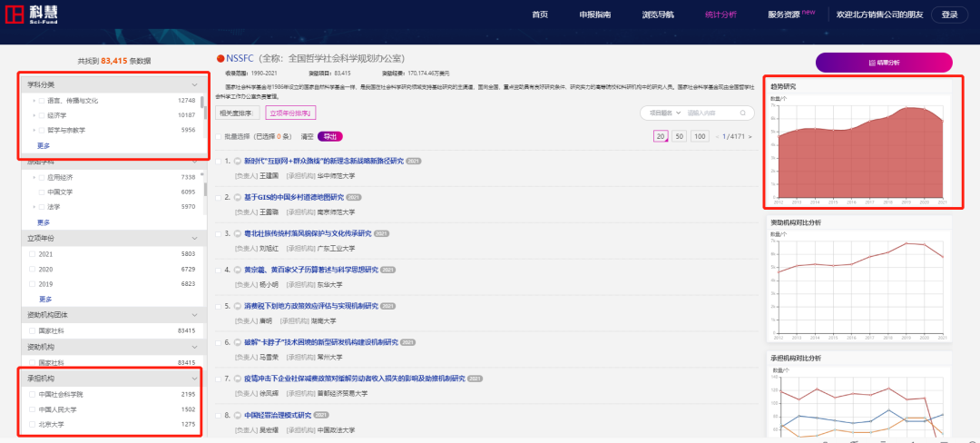Check the 语言、传播与文化 checkbox
This screenshot has width=980, height=443.
(42, 101)
